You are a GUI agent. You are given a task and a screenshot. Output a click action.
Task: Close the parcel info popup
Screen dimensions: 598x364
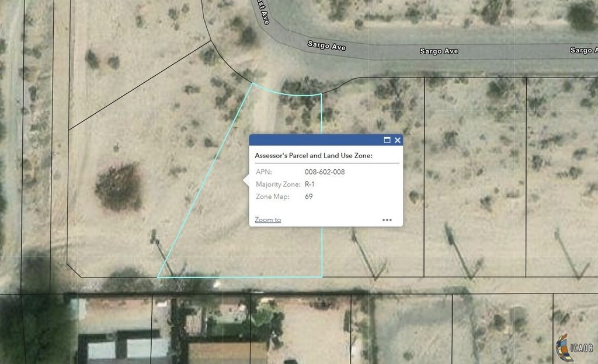coord(397,140)
